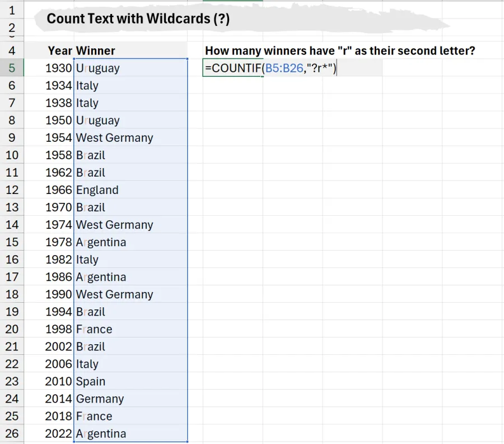
Task: Click the West Germany cell in row 9
Action: [114, 137]
